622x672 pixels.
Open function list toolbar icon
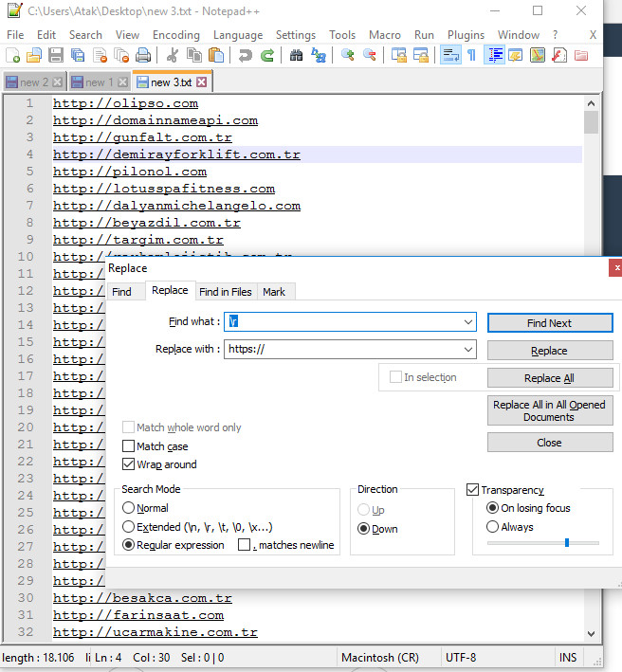click(559, 55)
